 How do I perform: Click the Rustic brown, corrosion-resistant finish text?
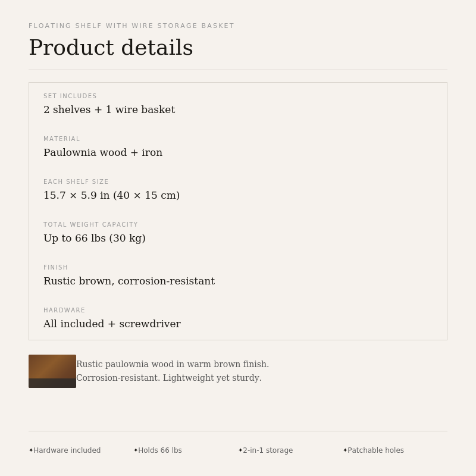coord(129,281)
